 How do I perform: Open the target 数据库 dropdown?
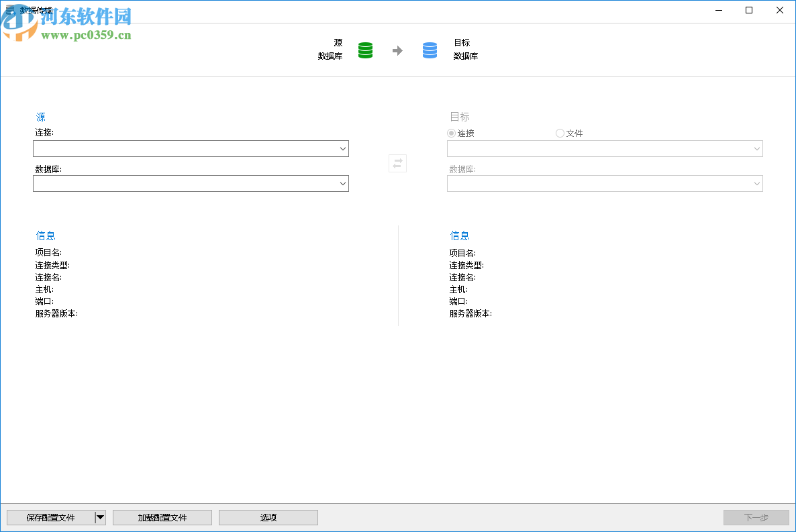pyautogui.click(x=757, y=183)
